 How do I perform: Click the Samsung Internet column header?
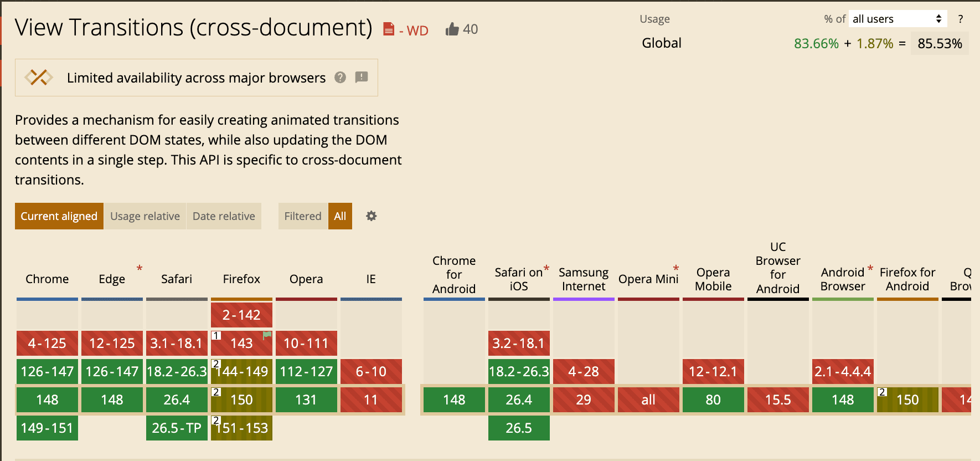584,279
